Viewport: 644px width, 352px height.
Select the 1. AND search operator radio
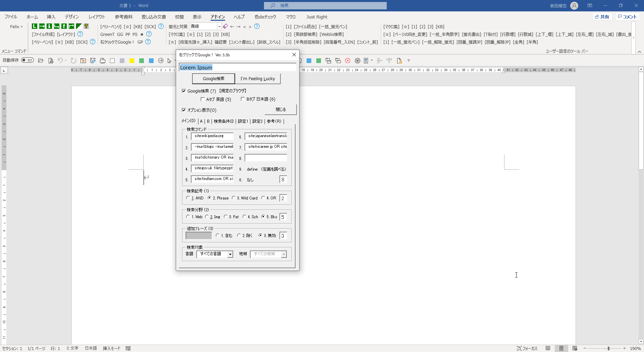(188, 198)
